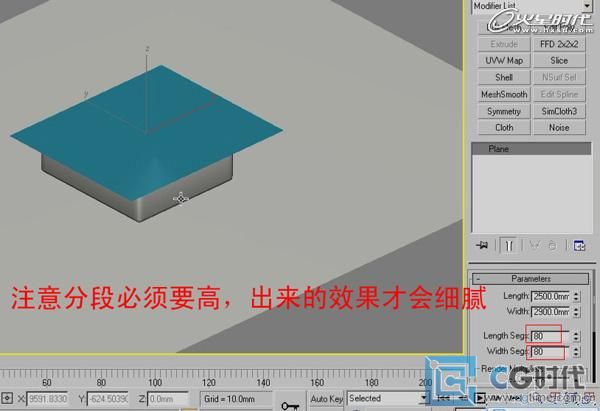Apply the SimCloth3 modifier

[559, 111]
